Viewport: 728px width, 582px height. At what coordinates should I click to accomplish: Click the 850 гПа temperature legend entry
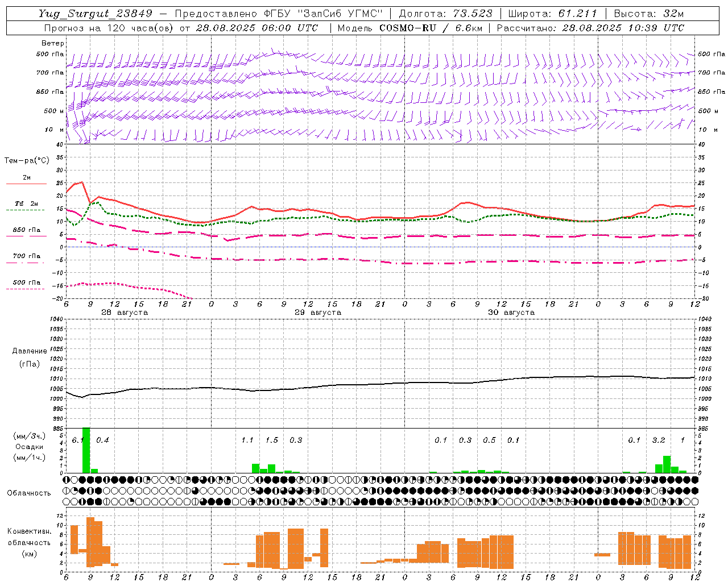click(26, 230)
